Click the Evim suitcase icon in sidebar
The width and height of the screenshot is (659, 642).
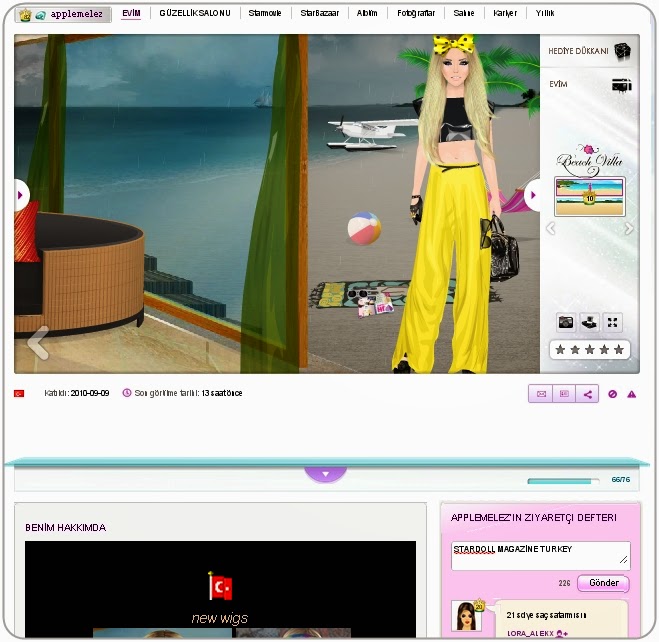point(622,85)
